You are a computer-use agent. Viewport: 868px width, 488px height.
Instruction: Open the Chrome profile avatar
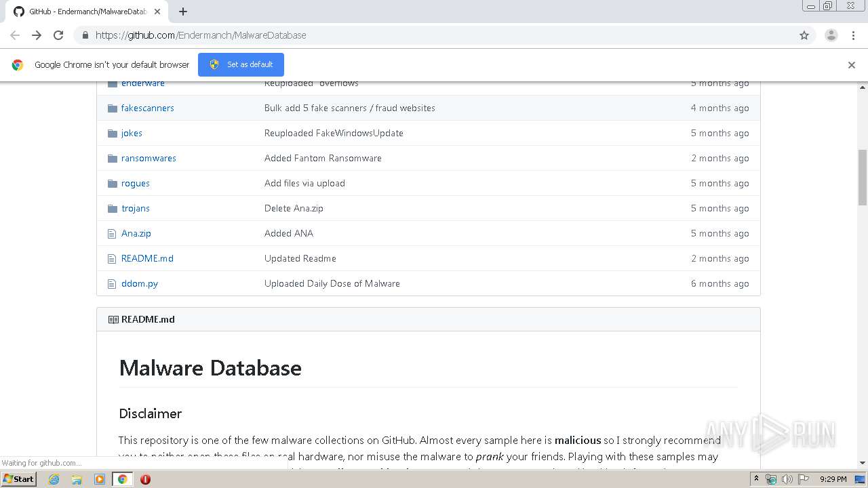831,35
